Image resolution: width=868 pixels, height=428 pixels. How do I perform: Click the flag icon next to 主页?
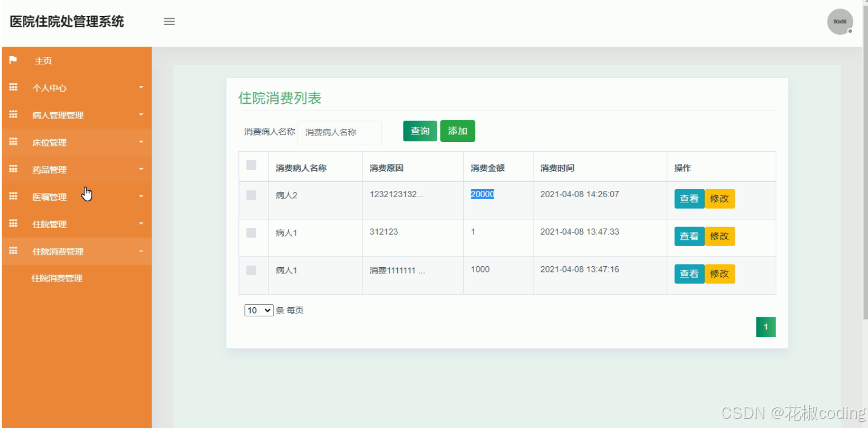click(x=13, y=60)
